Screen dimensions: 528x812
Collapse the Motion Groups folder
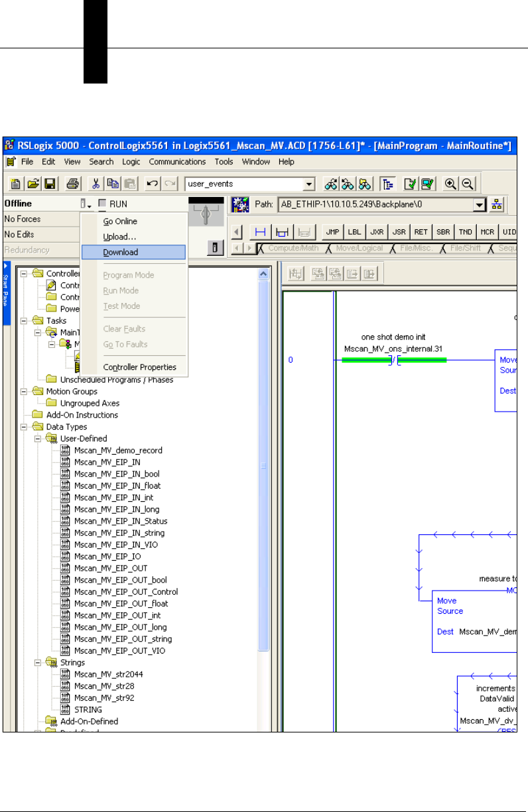tap(25, 391)
